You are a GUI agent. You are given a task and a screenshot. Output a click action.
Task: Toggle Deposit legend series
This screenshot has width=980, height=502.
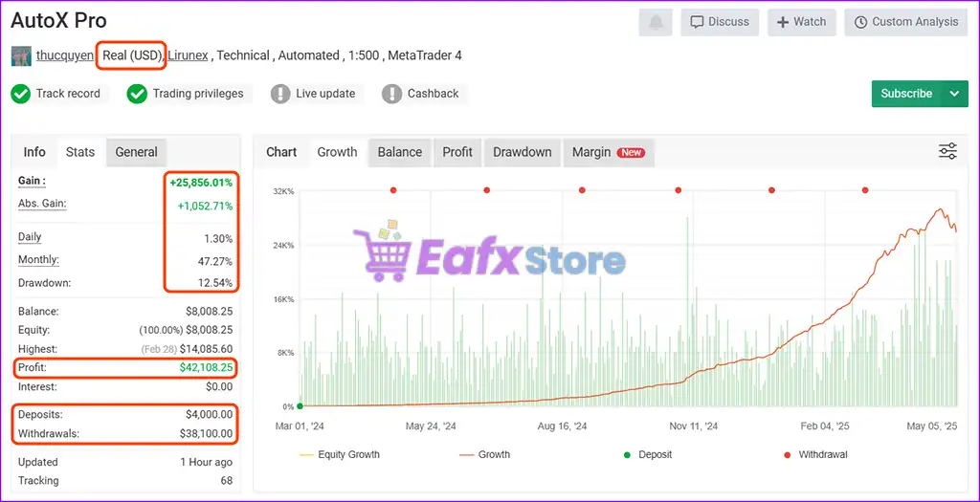coord(648,454)
